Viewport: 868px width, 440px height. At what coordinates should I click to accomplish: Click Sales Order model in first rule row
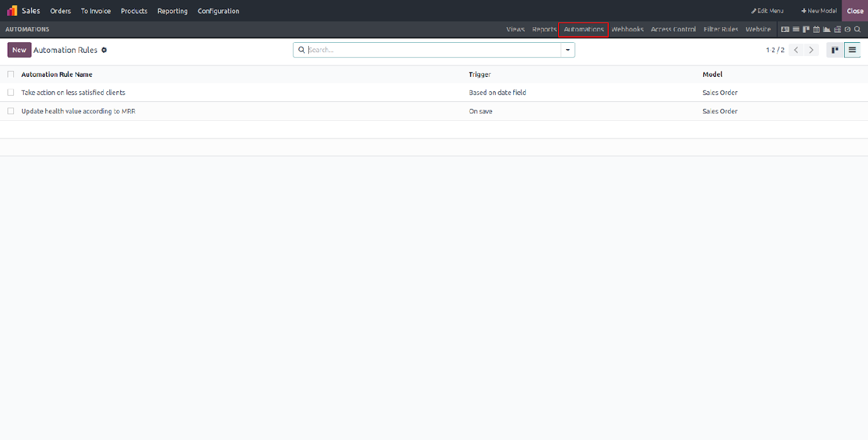tap(720, 93)
